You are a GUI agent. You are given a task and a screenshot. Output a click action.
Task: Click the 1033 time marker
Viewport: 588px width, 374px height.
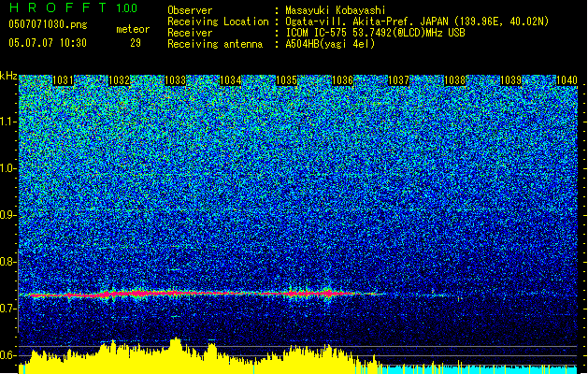[x=175, y=80]
